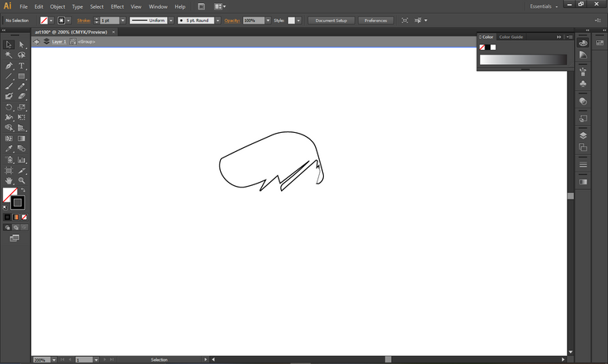Enable Draw Behind mode
Screen dimensions: 608x364
pos(16,228)
